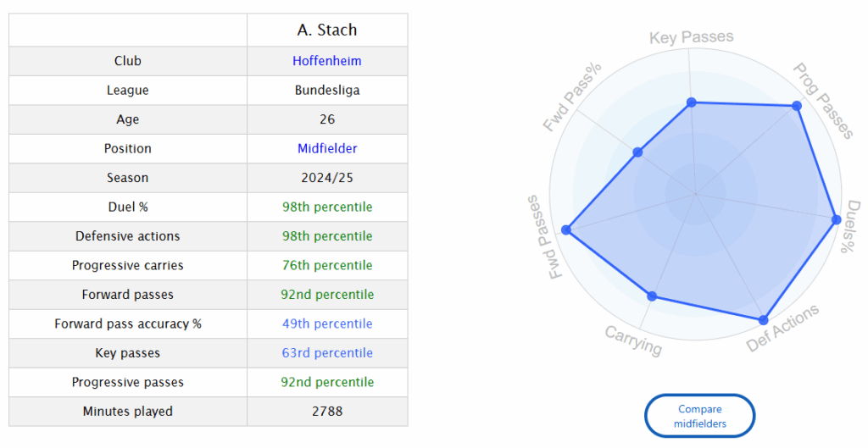The width and height of the screenshot is (868, 448).
Task: Open the Midfielder position link
Action: click(x=327, y=148)
